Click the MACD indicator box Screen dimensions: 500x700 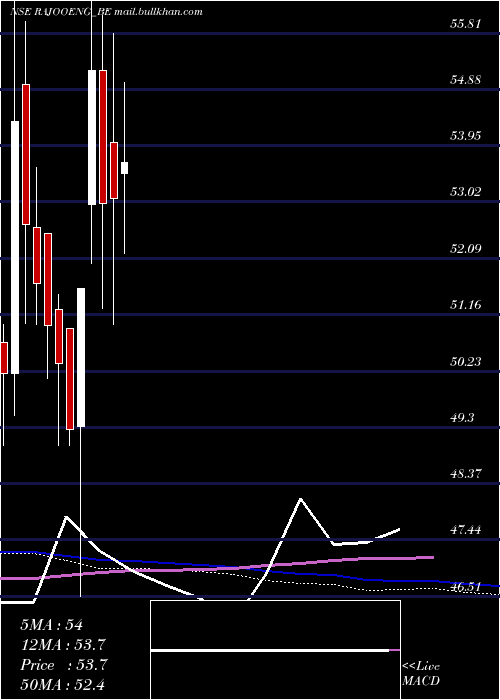275,650
